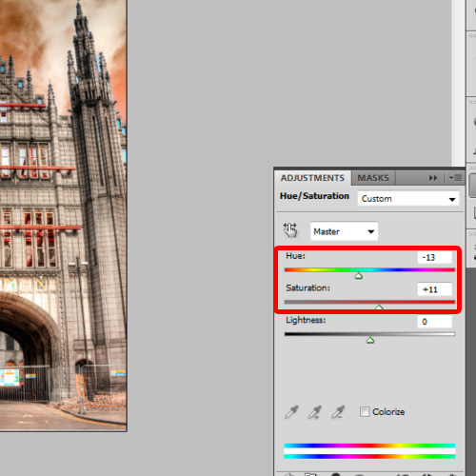Open the Adjustments panel options menu
This screenshot has width=476, height=476.
coord(455,178)
